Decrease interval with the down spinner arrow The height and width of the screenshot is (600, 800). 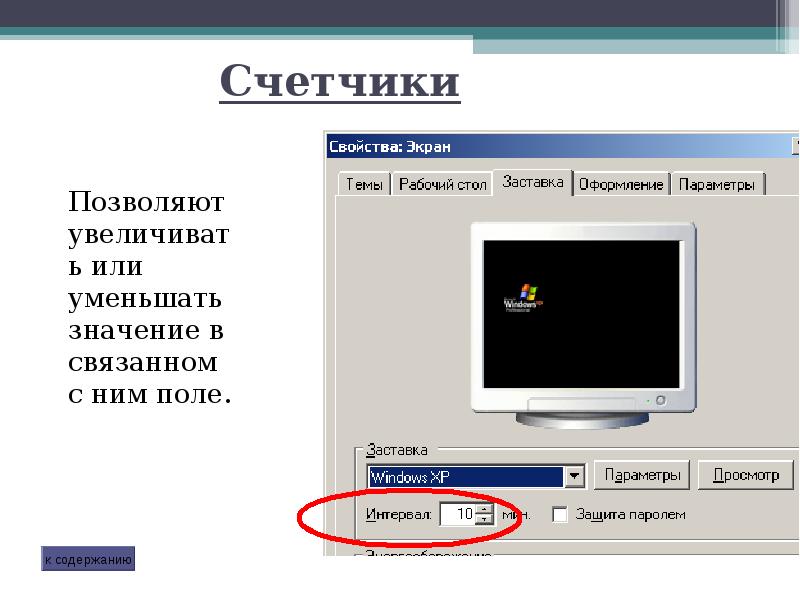pos(486,519)
